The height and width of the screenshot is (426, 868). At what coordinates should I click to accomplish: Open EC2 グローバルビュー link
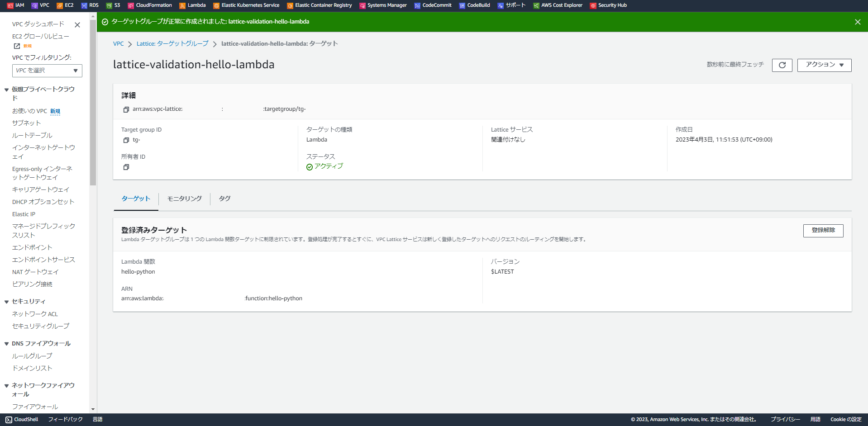click(x=41, y=37)
